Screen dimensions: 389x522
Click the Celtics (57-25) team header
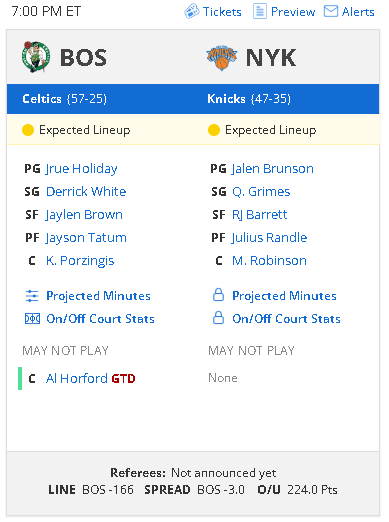point(64,99)
